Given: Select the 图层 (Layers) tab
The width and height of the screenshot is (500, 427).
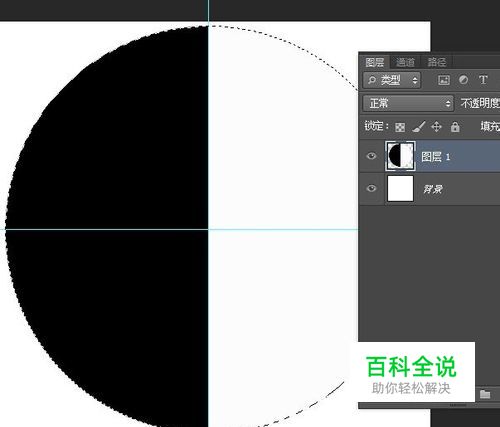Looking at the screenshot, I should pyautogui.click(x=375, y=62).
